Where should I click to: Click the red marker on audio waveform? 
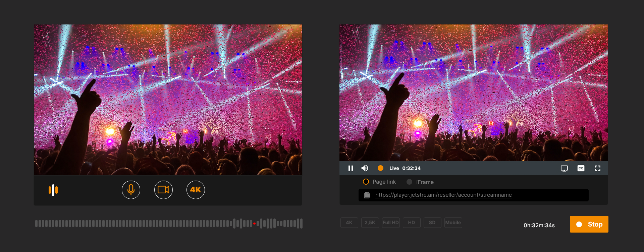[x=254, y=224]
